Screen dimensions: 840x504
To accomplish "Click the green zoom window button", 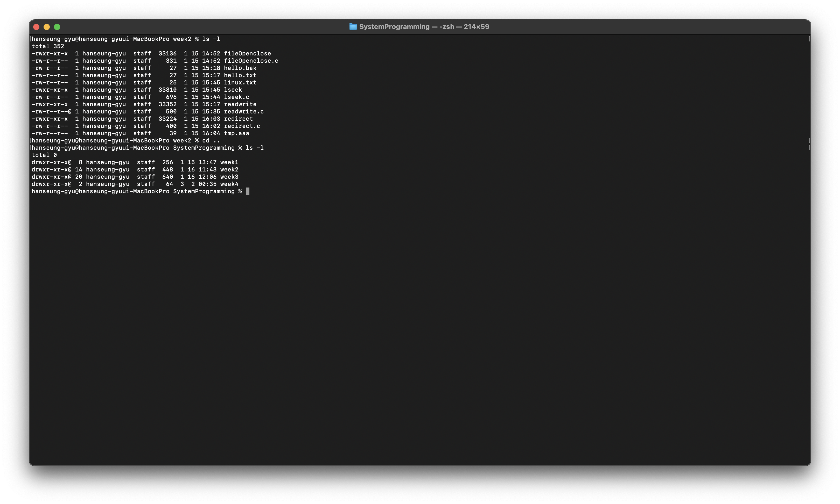I will 57,27.
